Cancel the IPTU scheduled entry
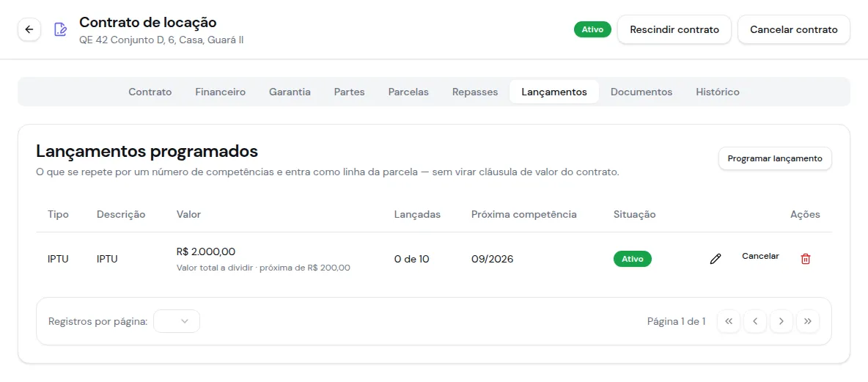The image size is (868, 382). tap(761, 257)
